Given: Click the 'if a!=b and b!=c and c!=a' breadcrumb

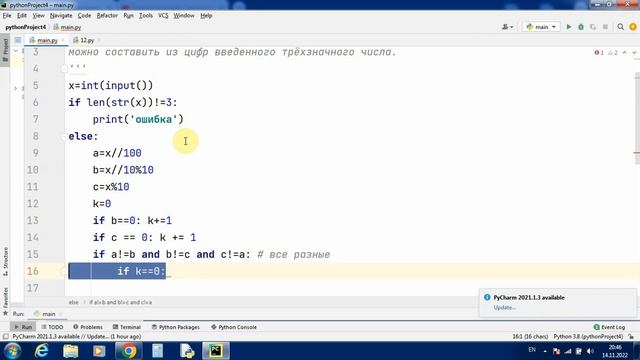Looking at the screenshot, I should 120,302.
